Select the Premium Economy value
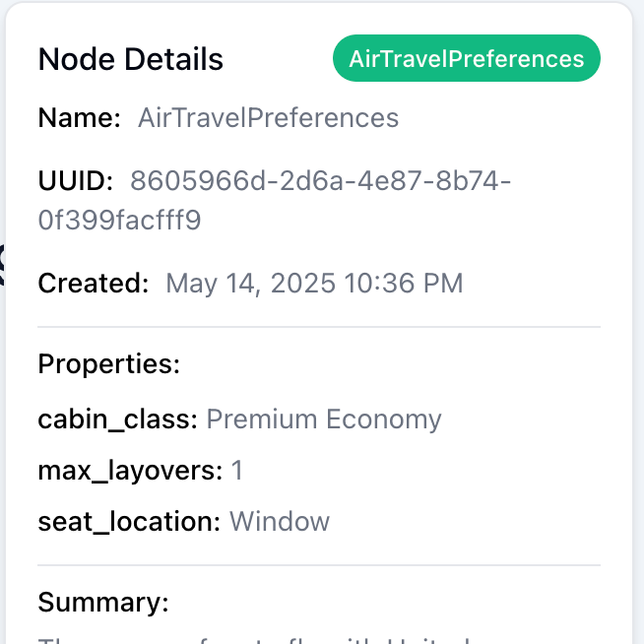Screen dimensions: 644x644 [x=324, y=419]
